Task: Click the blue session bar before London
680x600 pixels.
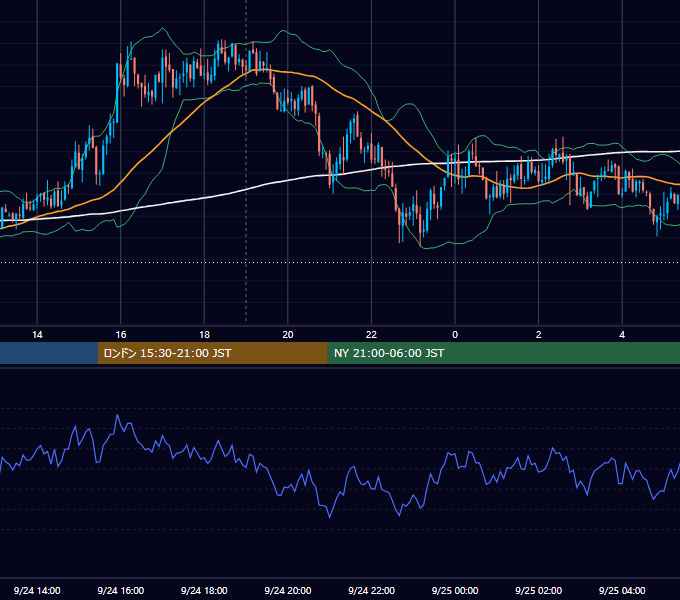Action: coord(49,353)
